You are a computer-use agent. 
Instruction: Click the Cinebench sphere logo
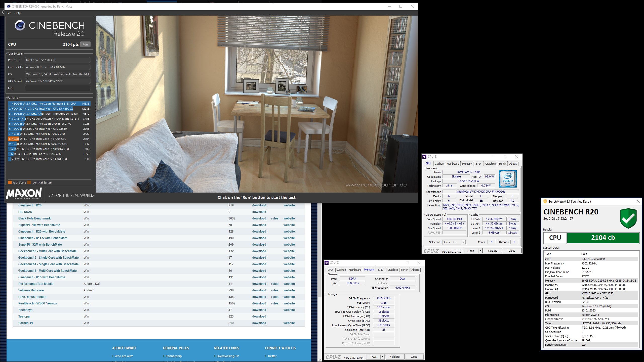click(x=20, y=25)
